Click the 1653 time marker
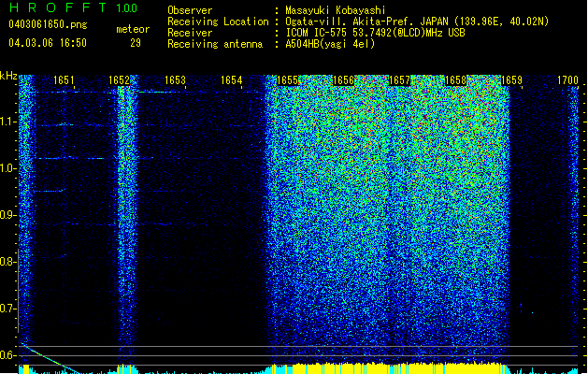Screen dimensions: 588x374 click(175, 80)
